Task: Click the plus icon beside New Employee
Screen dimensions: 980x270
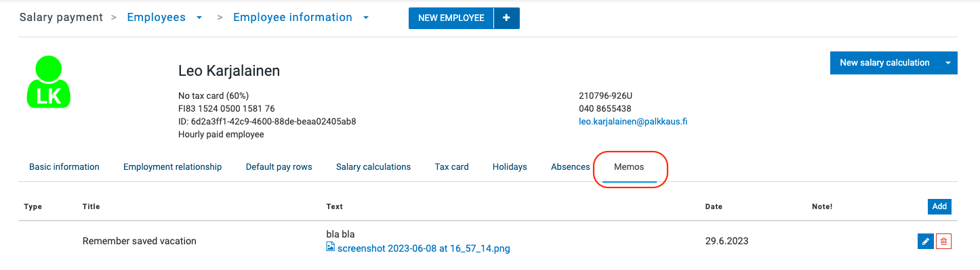Action: (x=507, y=18)
